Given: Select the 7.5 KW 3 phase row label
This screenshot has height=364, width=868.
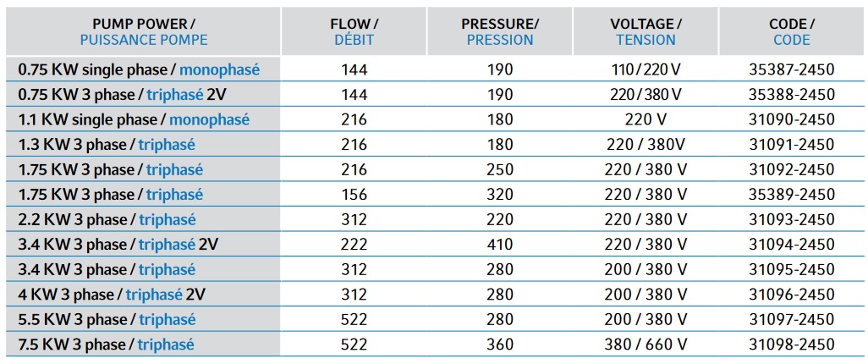Looking at the screenshot, I should click(x=107, y=345).
